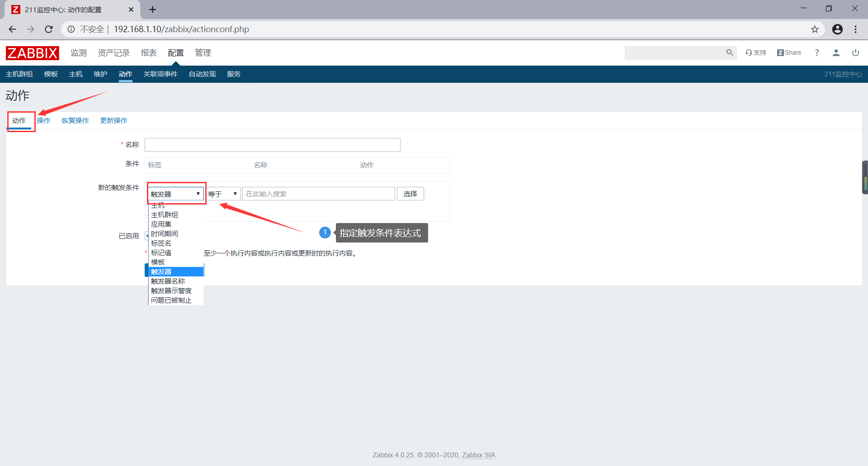Open the 支持 support link
Screen dimensions: 868x466
coord(756,52)
